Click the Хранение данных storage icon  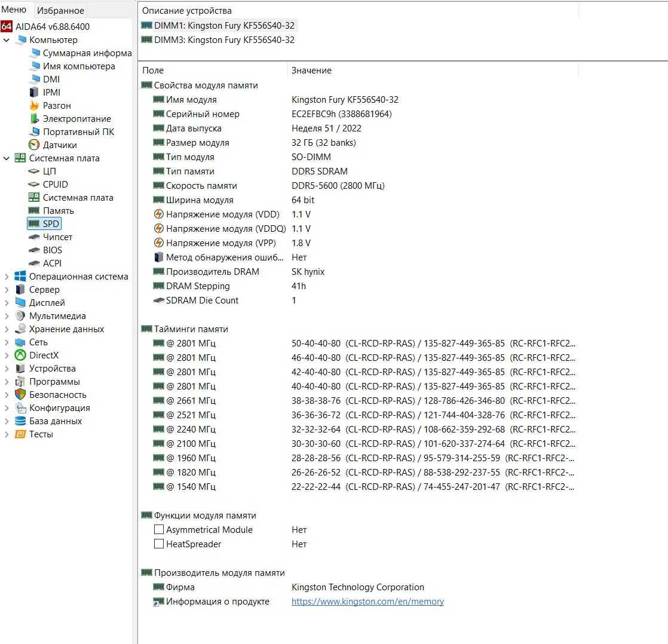coord(20,329)
